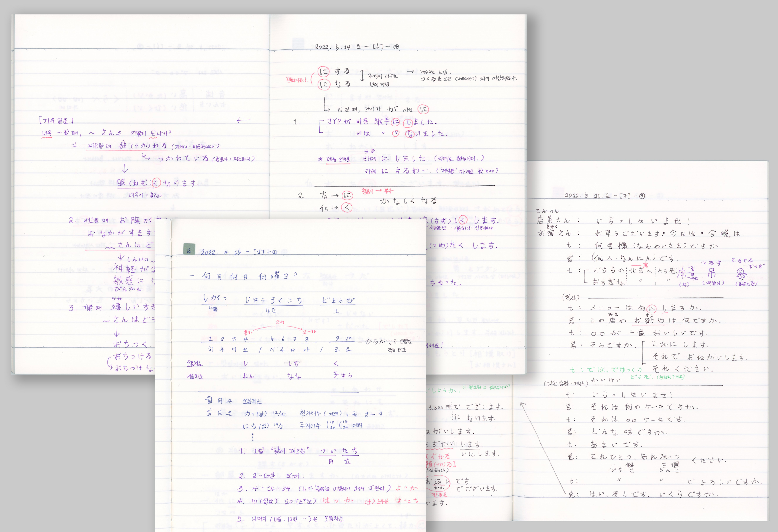Click the [자유질문] heading
Image resolution: width=778 pixels, height=532 pixels.
pos(56,120)
